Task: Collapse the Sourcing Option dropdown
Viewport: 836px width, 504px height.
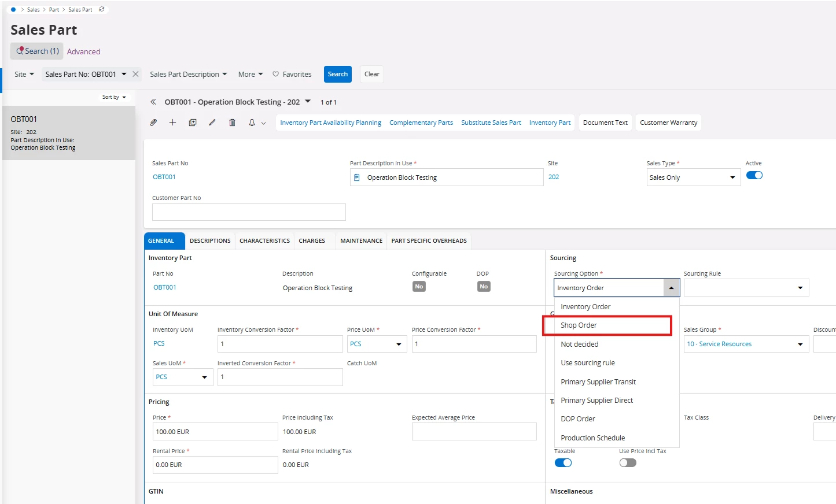Action: 671,288
